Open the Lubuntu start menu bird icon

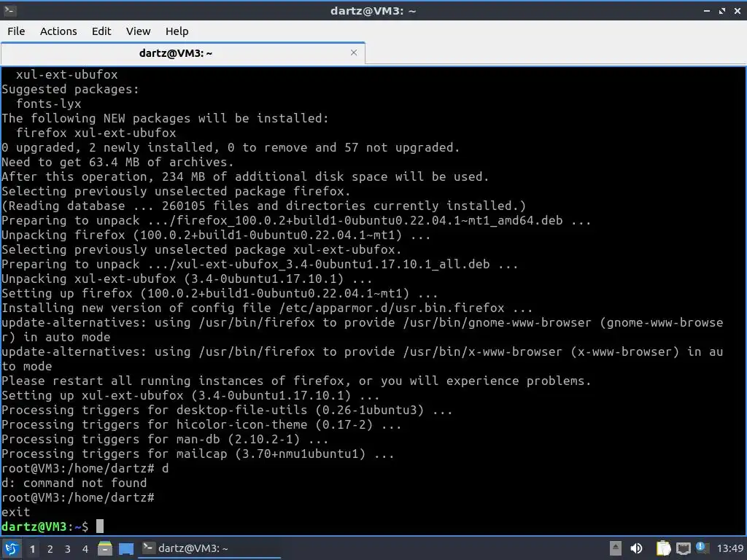coord(12,548)
